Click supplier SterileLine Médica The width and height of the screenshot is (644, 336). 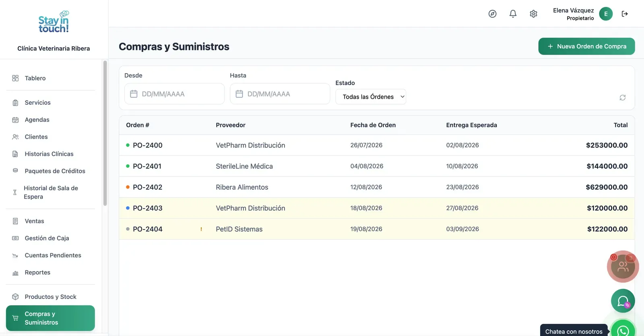(244, 166)
